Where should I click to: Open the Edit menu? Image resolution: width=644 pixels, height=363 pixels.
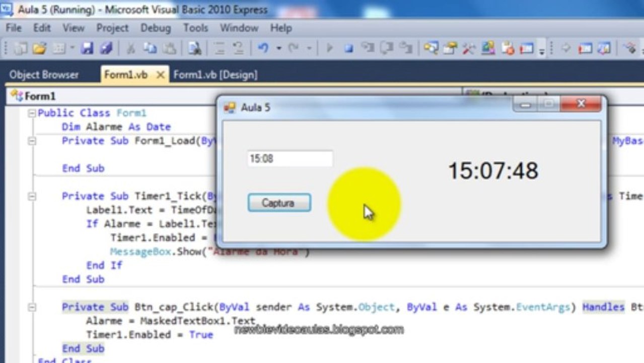(x=42, y=28)
